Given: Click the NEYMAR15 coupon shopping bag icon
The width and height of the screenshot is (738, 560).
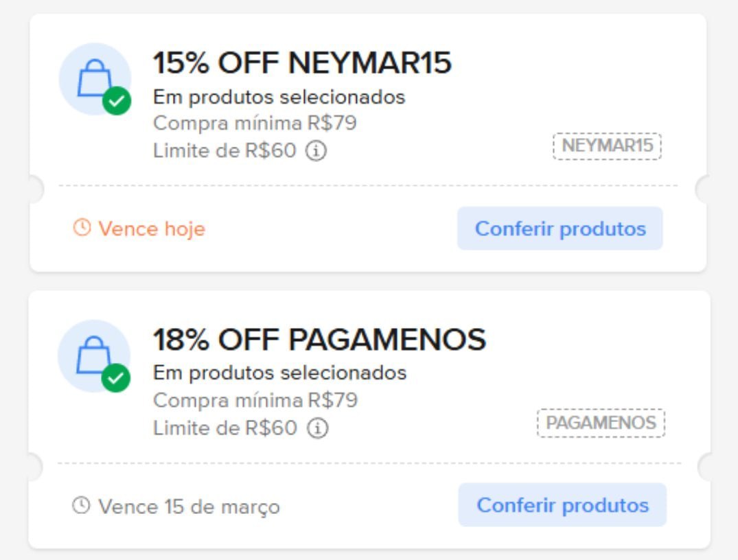Looking at the screenshot, I should point(93,77).
